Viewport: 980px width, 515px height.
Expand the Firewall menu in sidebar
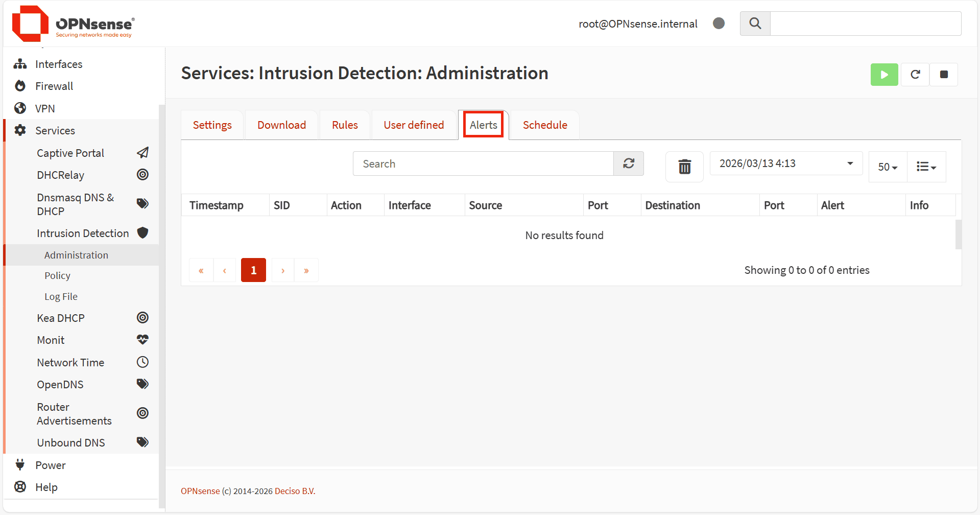(54, 86)
